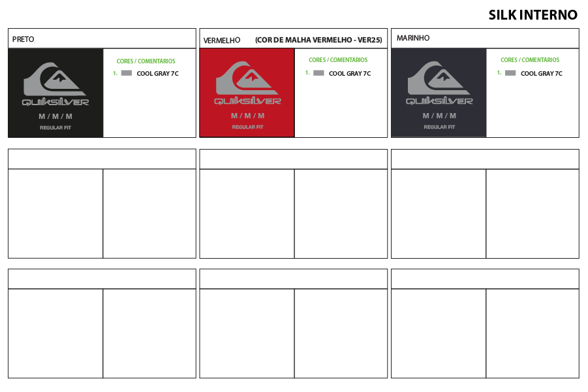Click CORES / COMENTÁRIOS in PRETO panel
Screen dimensions: 588x392
(x=146, y=61)
